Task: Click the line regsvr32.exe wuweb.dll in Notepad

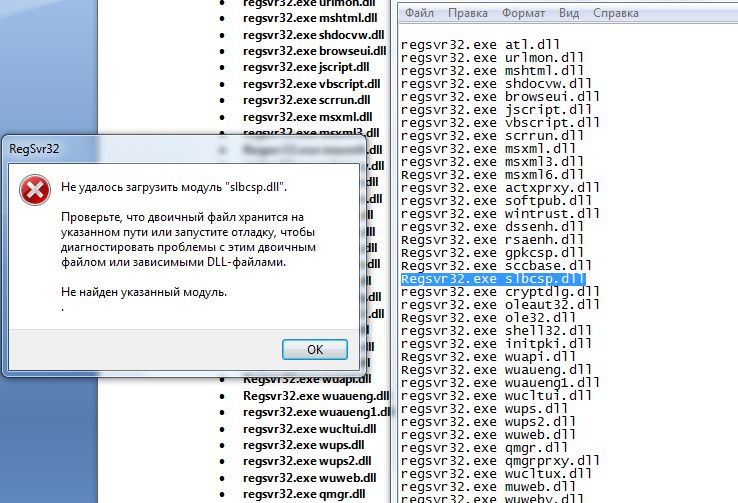Action: pyautogui.click(x=488, y=435)
